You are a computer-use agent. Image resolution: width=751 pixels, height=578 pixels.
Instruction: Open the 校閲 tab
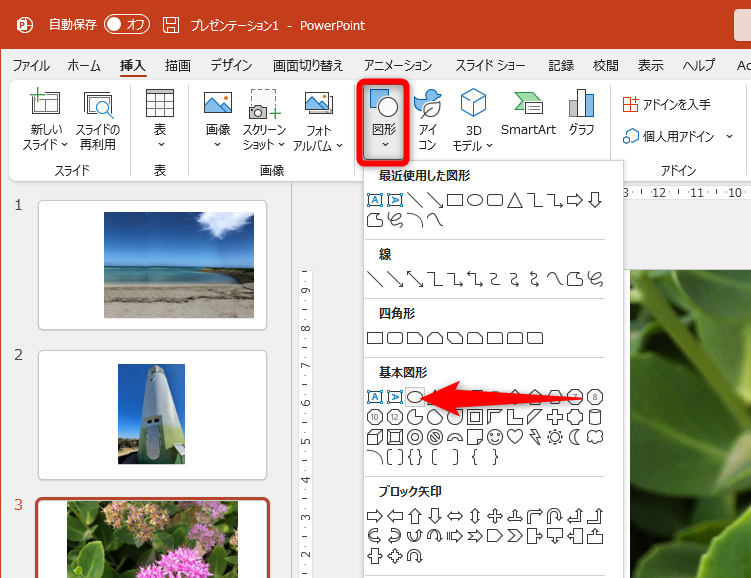[605, 65]
